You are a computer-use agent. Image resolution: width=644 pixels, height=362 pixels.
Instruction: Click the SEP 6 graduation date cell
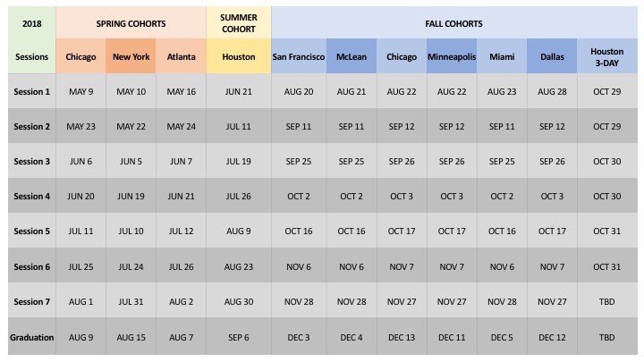(x=238, y=338)
